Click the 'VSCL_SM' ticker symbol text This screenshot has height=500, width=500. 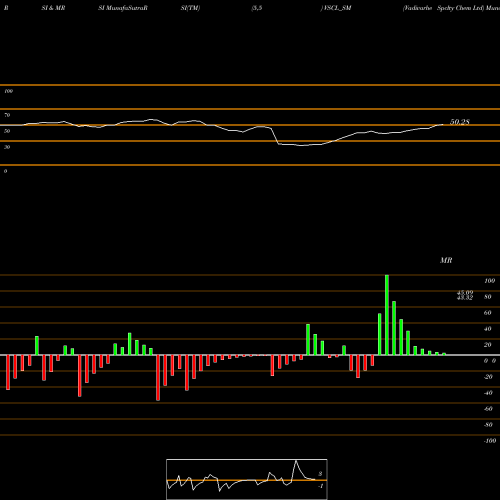click(x=337, y=8)
